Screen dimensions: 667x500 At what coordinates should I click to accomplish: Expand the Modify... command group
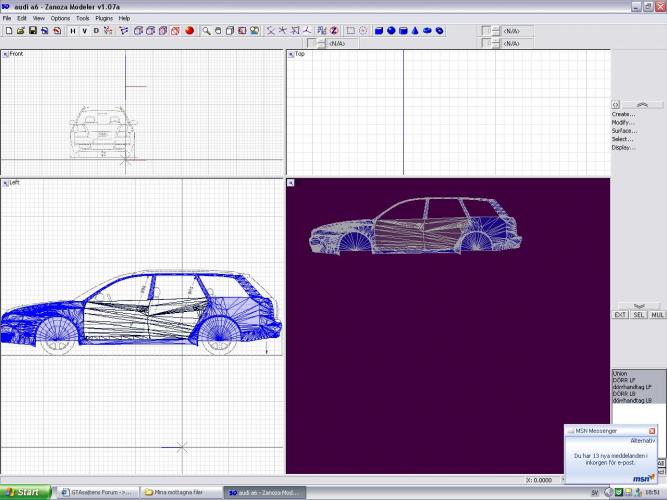(x=623, y=122)
